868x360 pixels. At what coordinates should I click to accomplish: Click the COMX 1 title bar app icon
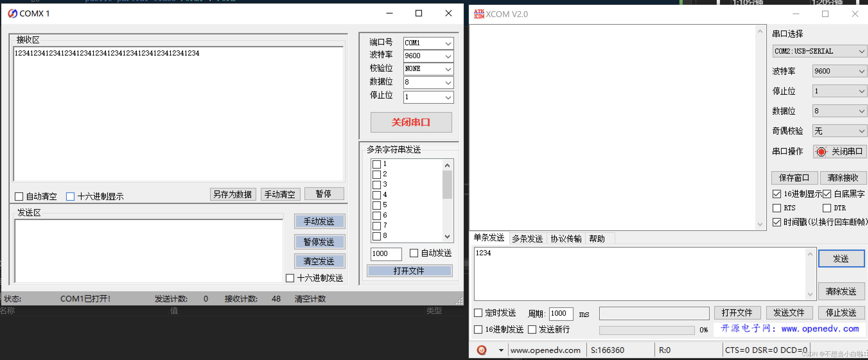tap(13, 13)
